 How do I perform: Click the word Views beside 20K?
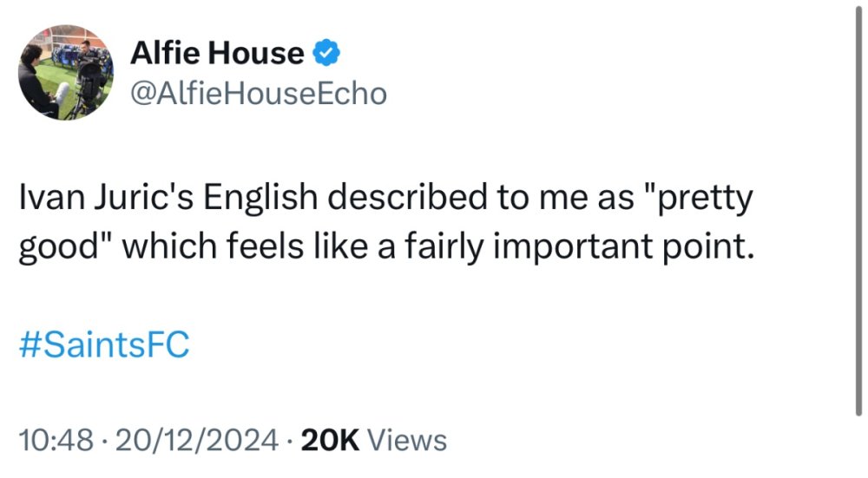pos(408,440)
